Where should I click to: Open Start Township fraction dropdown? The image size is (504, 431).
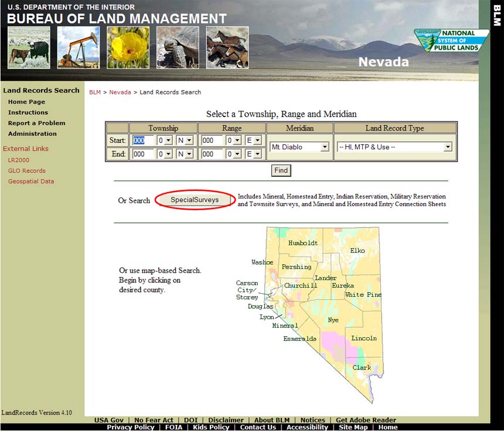(165, 141)
